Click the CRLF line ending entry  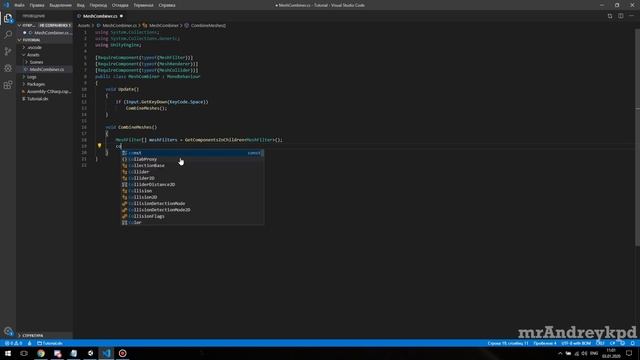click(600, 343)
